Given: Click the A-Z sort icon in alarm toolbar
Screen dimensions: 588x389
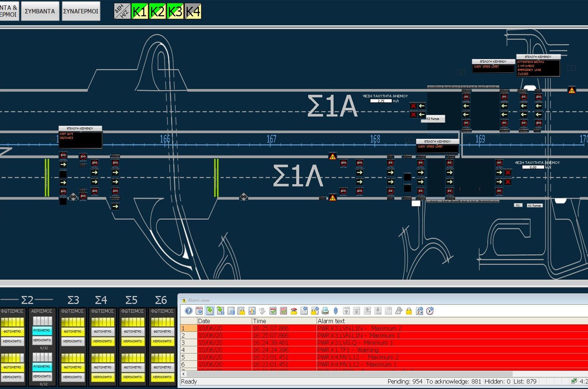Looking at the screenshot, I should click(419, 311).
